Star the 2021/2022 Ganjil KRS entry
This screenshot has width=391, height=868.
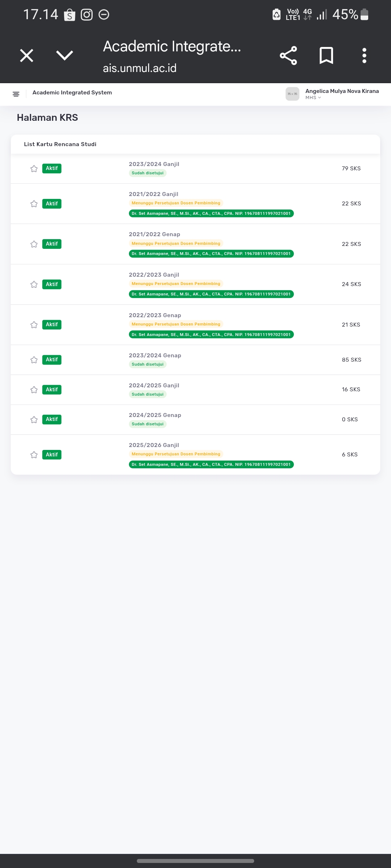(34, 204)
